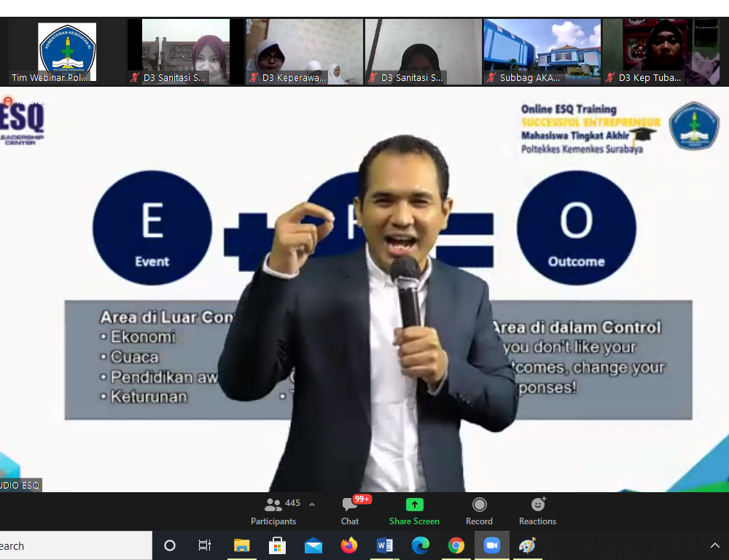Open Google Chrome from the taskbar
Viewport: 729px width, 560px height.
[456, 545]
